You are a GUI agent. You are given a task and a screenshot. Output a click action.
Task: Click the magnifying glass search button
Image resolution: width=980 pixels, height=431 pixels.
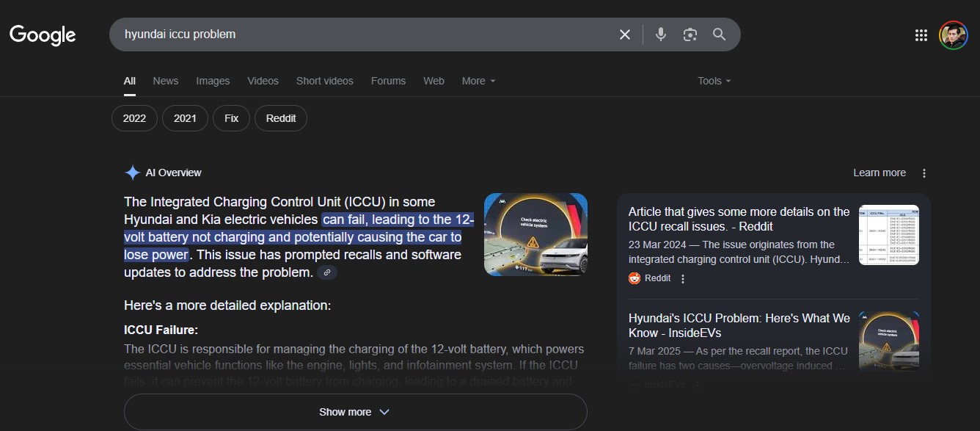point(719,35)
